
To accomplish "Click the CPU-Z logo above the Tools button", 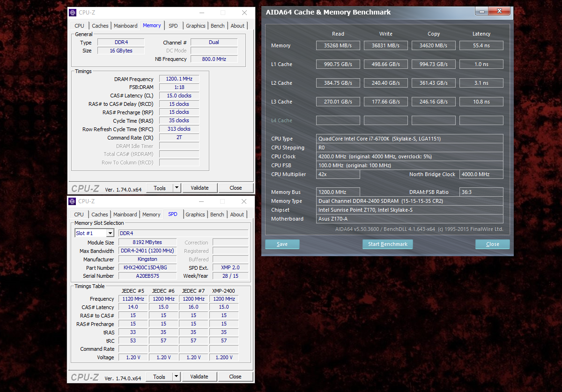I will (x=84, y=188).
